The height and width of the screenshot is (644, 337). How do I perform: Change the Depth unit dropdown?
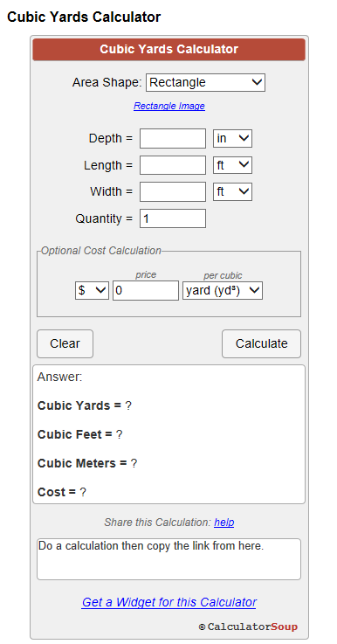(x=232, y=139)
